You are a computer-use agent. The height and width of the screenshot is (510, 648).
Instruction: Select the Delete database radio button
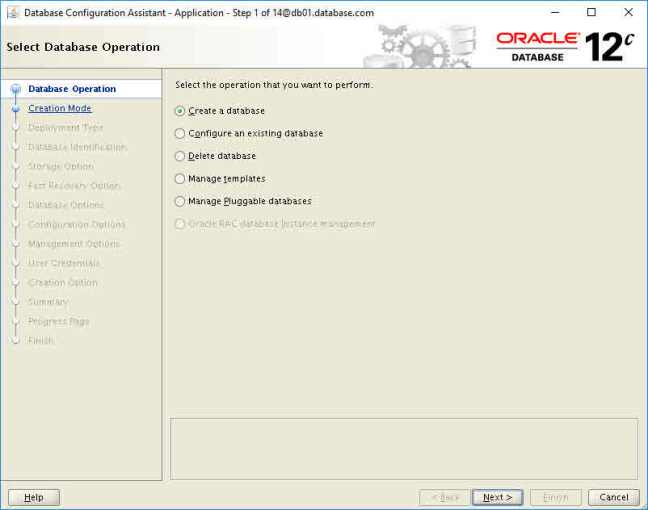(x=180, y=156)
